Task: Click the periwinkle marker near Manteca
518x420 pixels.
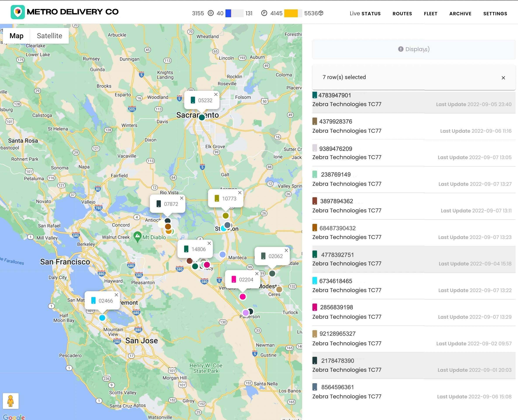Action: pyautogui.click(x=222, y=254)
